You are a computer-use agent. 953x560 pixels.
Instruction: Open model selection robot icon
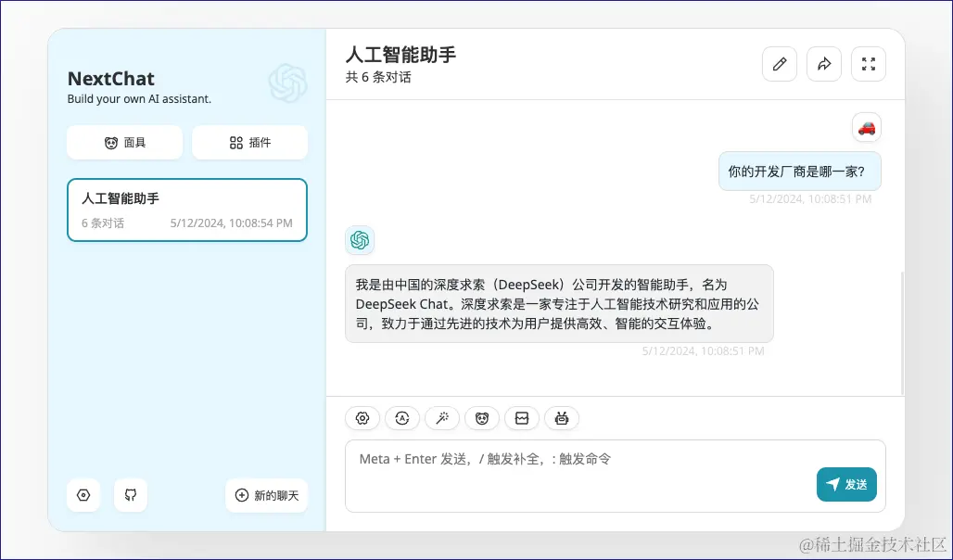click(562, 418)
